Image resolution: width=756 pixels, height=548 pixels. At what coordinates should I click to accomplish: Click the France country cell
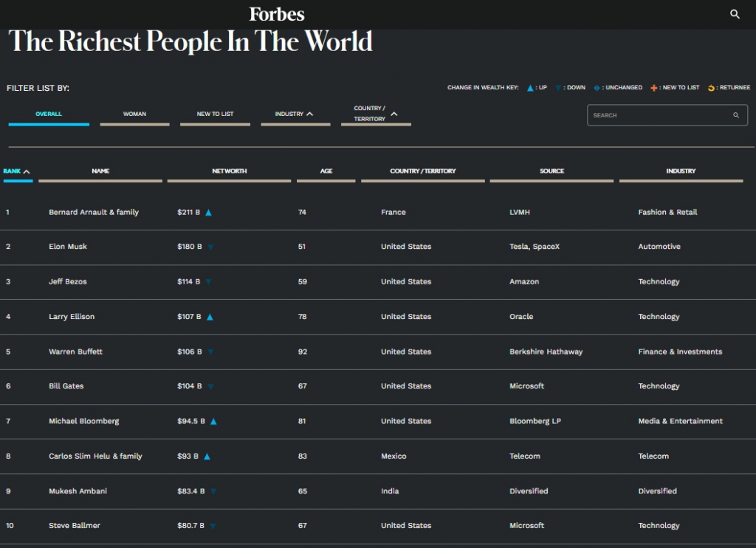[393, 212]
